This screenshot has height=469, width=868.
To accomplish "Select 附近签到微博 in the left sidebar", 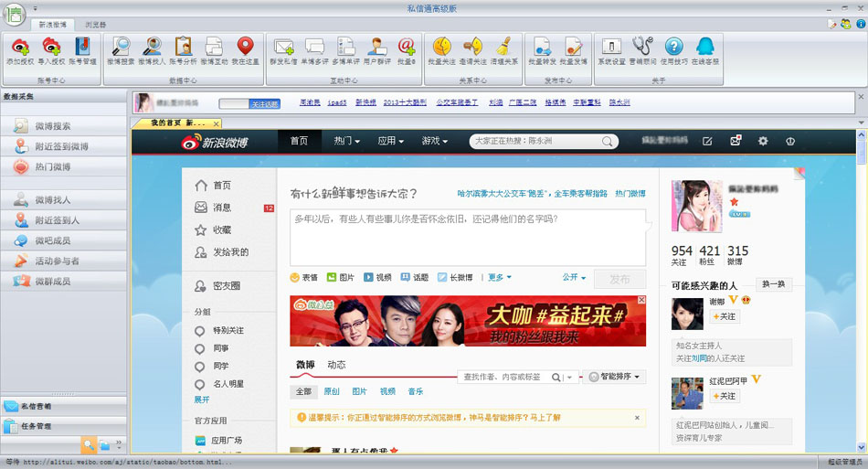I will [x=64, y=147].
